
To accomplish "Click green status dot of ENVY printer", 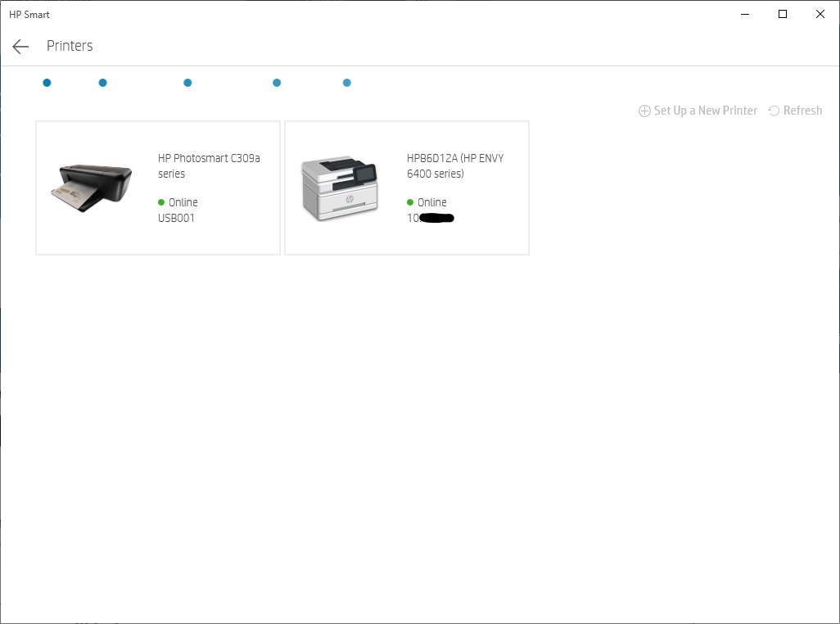I will coord(410,202).
